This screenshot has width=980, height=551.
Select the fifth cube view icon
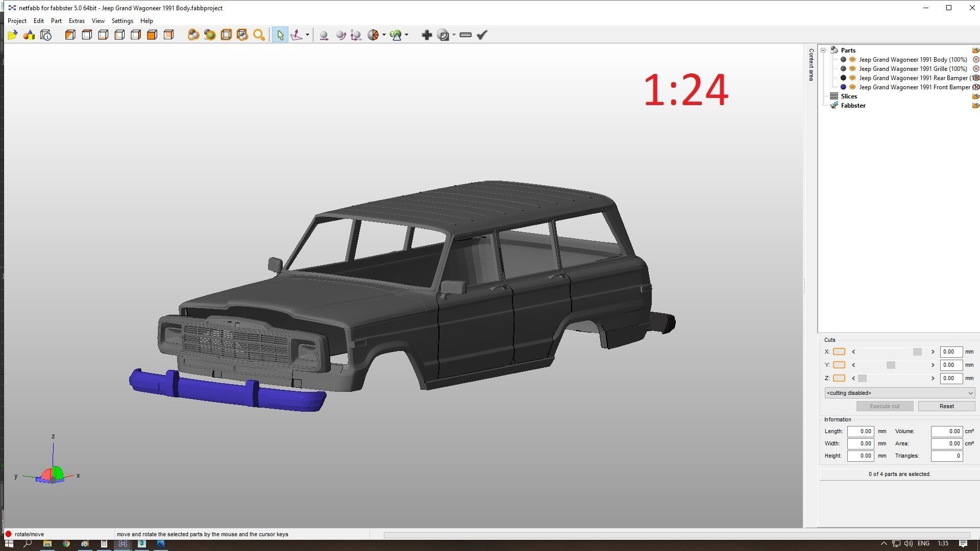[136, 35]
